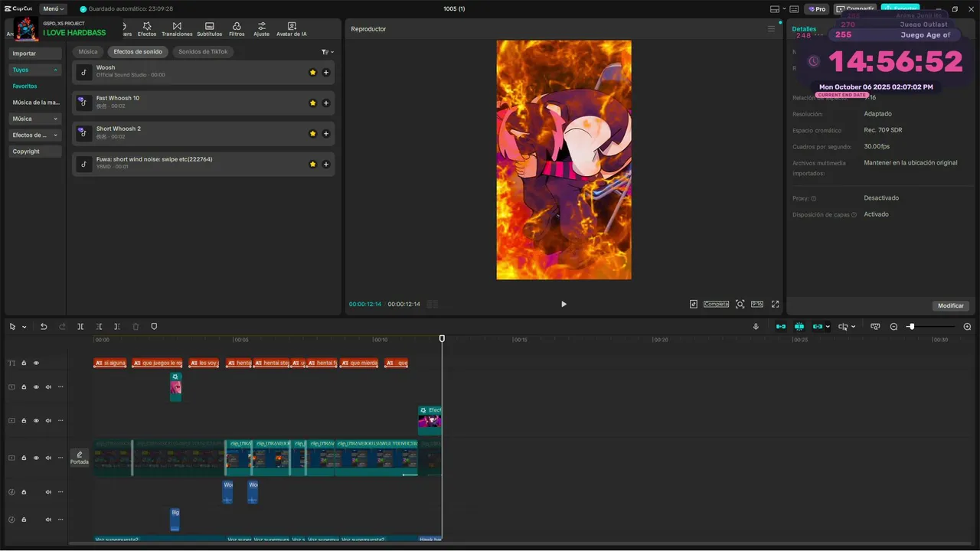
Task: Record voiceover with microphone icon
Action: [756, 327]
